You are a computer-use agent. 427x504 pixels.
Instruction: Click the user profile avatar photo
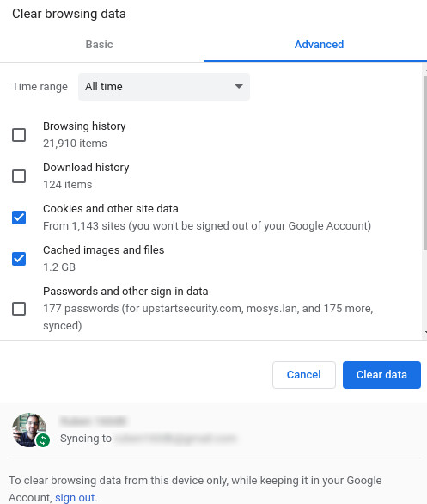pos(29,430)
